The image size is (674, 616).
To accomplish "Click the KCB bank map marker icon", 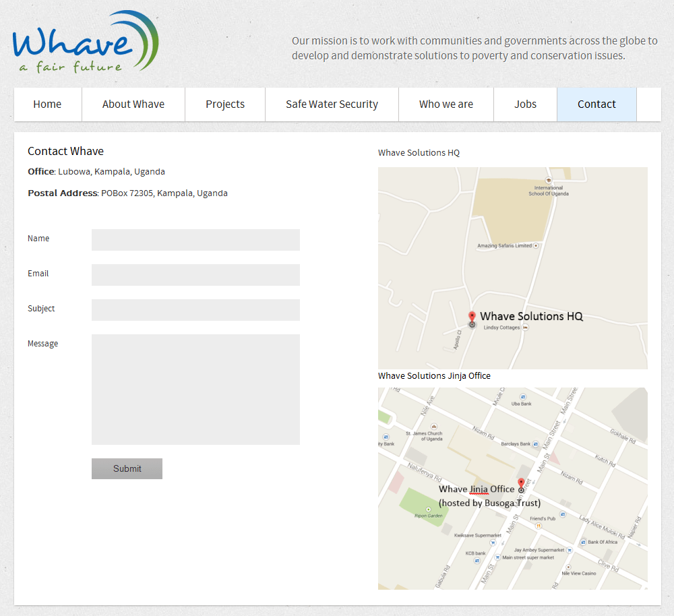I will tap(477, 560).
